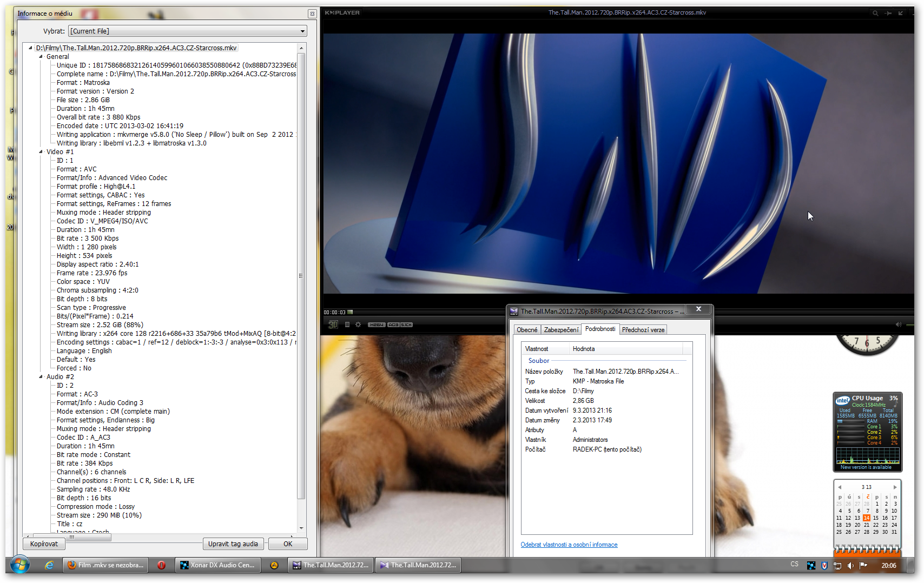Click 'New version is available' in CPU gadget
Viewport: 924px width, 583px height.
pyautogui.click(x=866, y=467)
